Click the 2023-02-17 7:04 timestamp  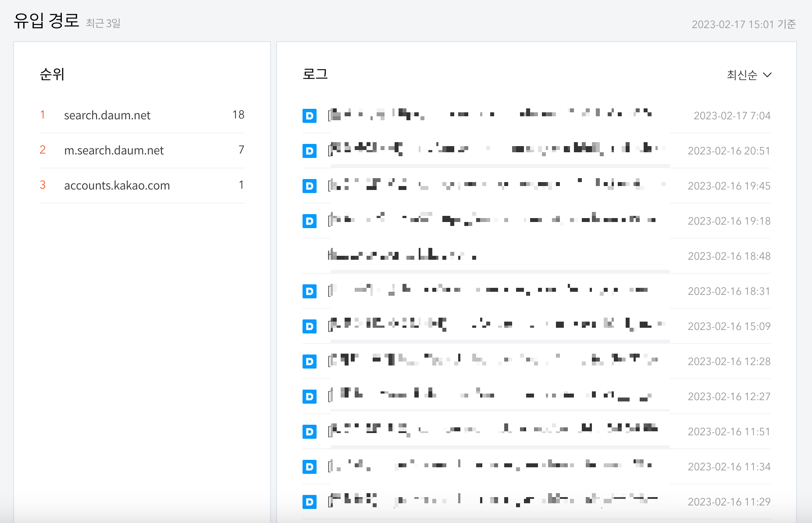[x=732, y=116]
